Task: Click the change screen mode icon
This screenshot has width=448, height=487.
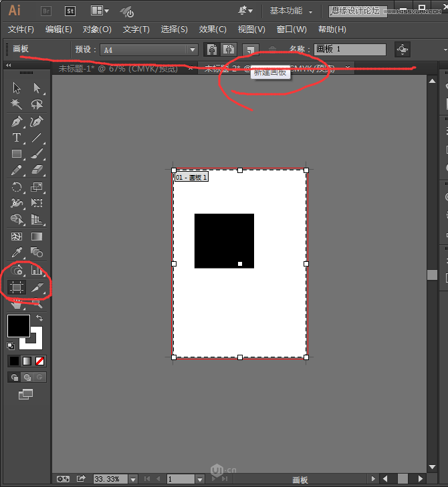Action: [26, 394]
